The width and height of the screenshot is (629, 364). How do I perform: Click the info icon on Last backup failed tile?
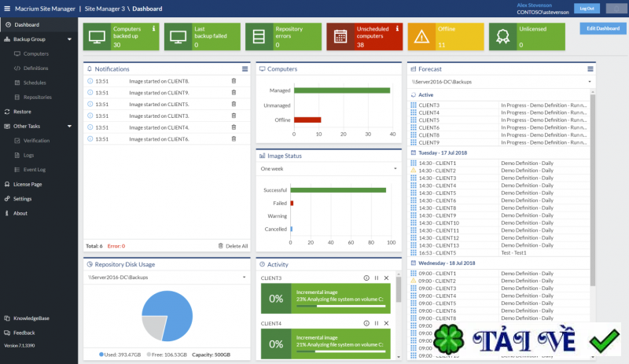tap(235, 29)
